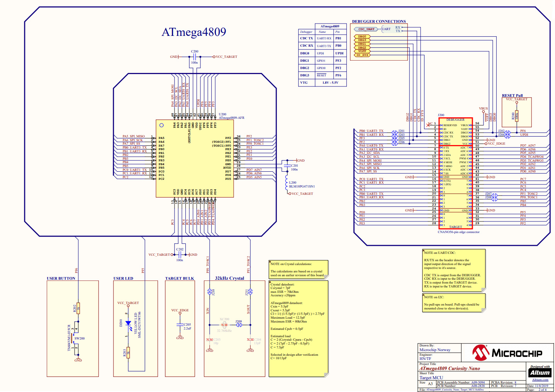Viewport: 555px width, 392px height.
Task: Click the CDC RX cell in table
Action: 307,46
